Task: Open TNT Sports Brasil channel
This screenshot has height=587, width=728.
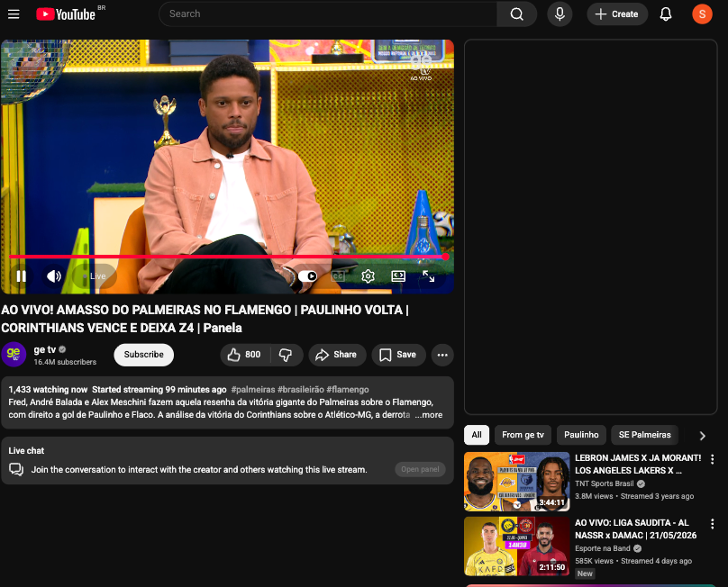Action: coord(604,483)
